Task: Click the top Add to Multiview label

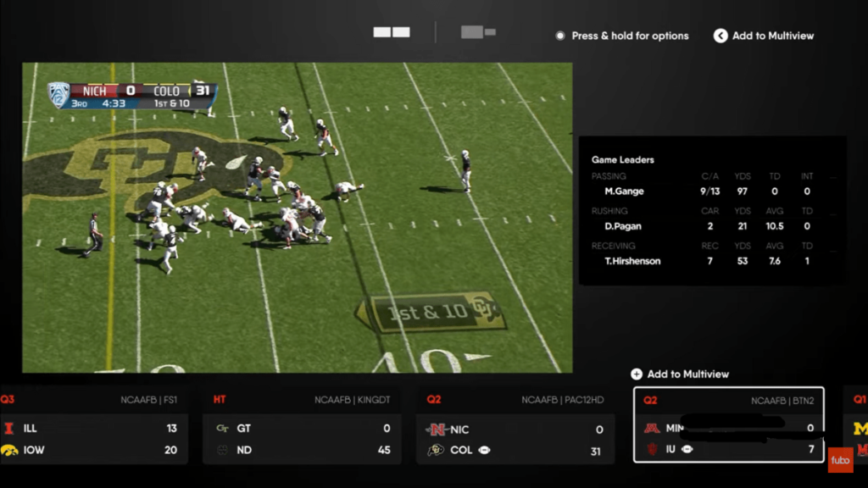Action: [x=772, y=36]
